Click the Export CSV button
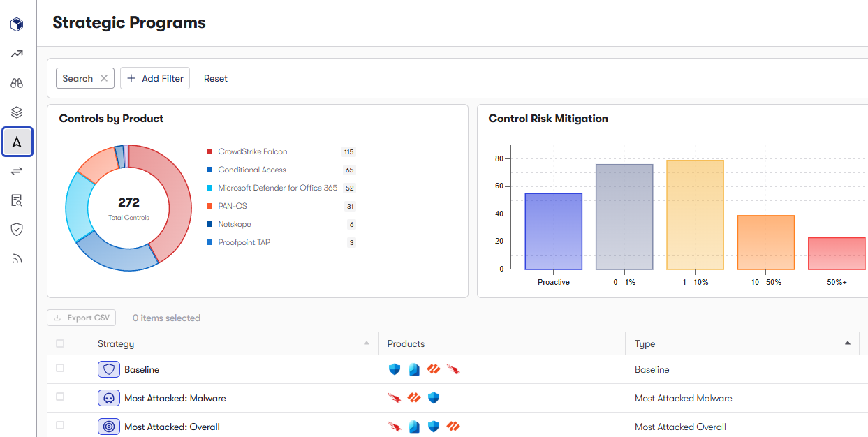 [x=82, y=318]
